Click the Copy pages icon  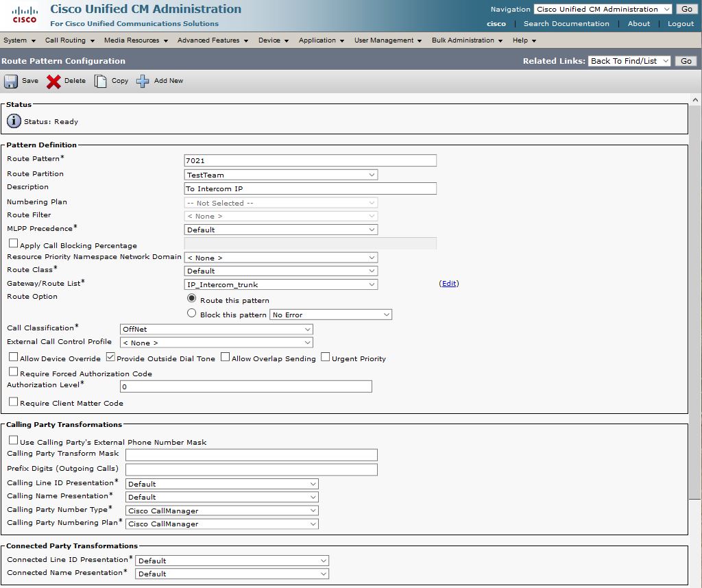pos(101,82)
